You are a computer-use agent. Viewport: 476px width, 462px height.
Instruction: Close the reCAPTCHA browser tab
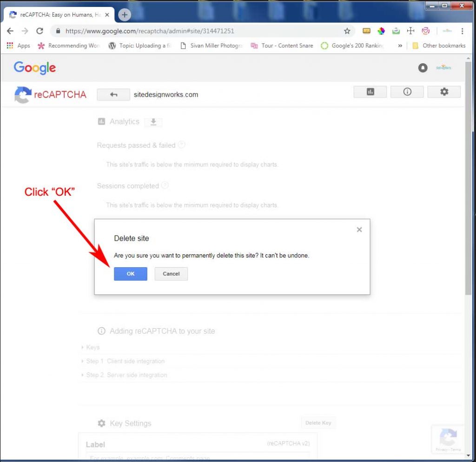pos(107,14)
